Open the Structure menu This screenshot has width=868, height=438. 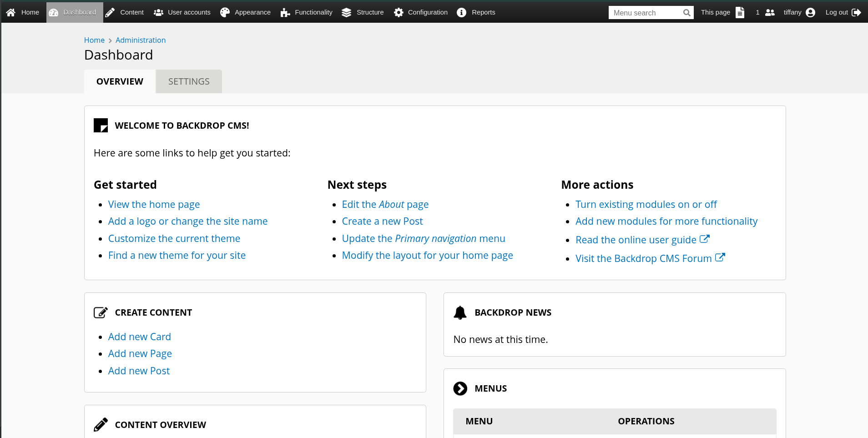[x=363, y=12]
